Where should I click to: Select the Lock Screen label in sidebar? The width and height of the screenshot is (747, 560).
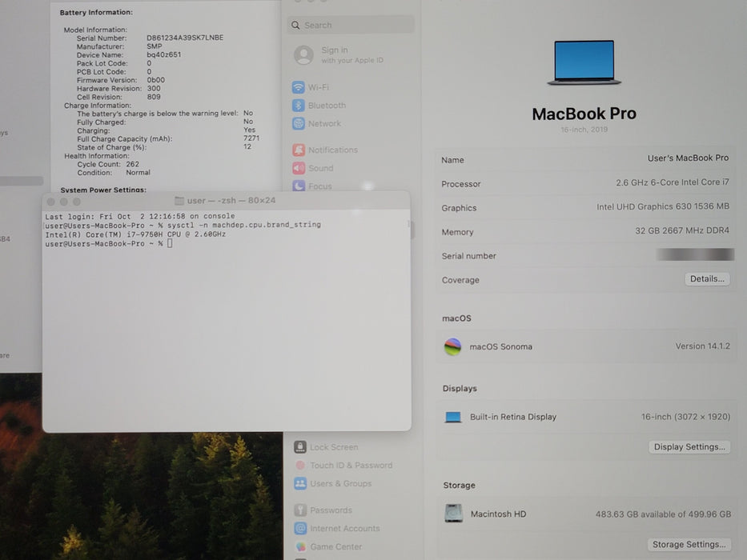click(x=334, y=447)
